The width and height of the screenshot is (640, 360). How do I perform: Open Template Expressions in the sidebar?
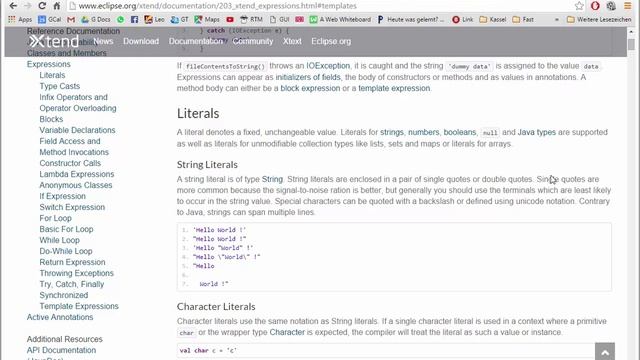[x=79, y=307]
